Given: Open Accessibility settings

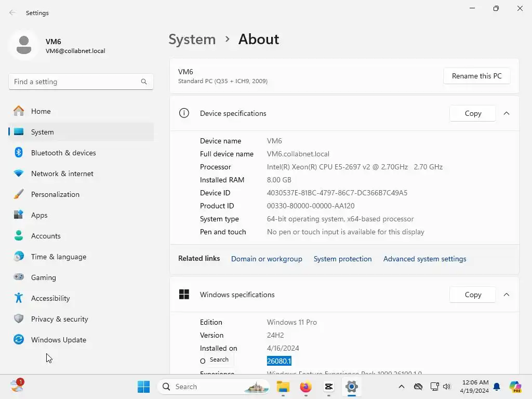Looking at the screenshot, I should point(81,298).
